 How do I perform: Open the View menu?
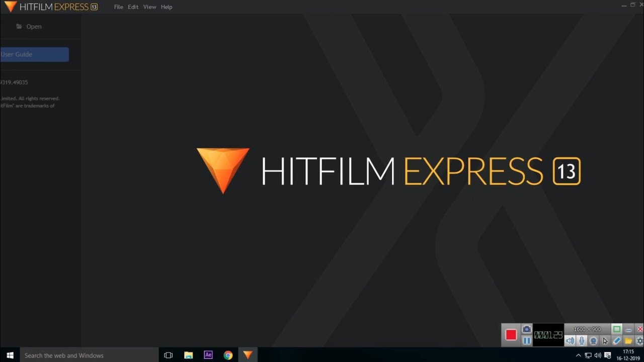[149, 7]
